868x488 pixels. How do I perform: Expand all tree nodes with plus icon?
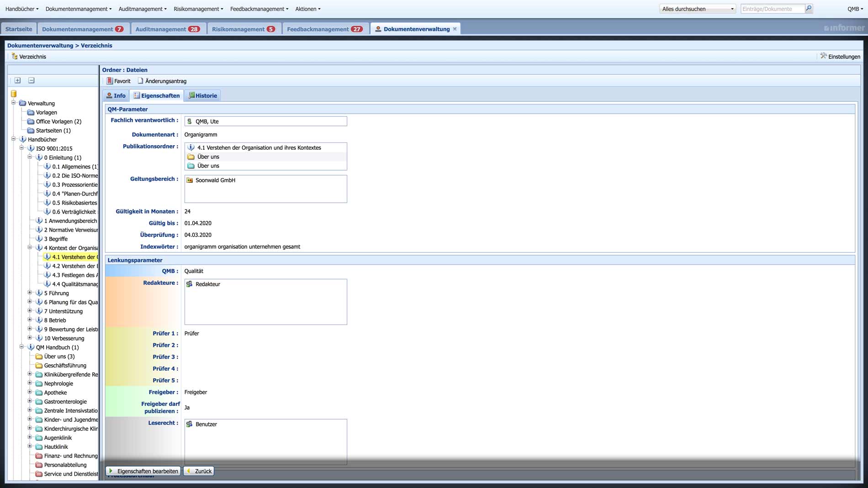[x=17, y=80]
